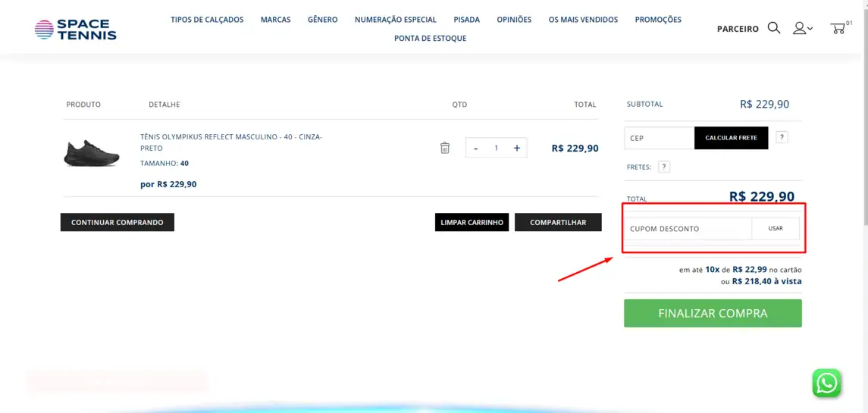Image resolution: width=868 pixels, height=413 pixels.
Task: Click the Parceiro link
Action: (738, 29)
